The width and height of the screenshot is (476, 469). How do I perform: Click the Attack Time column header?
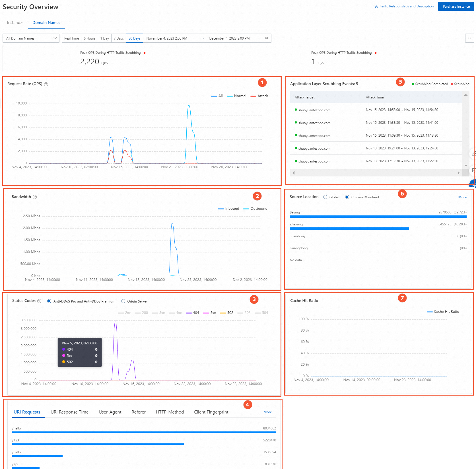pos(375,97)
